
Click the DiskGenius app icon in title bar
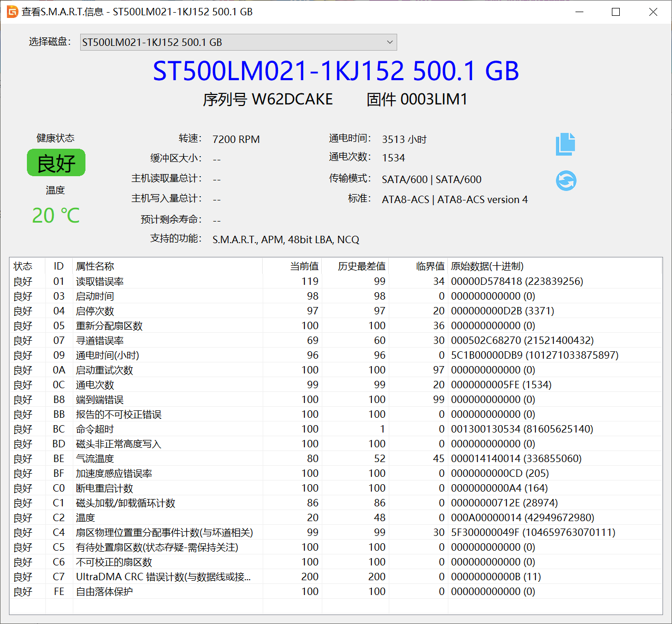12,12
